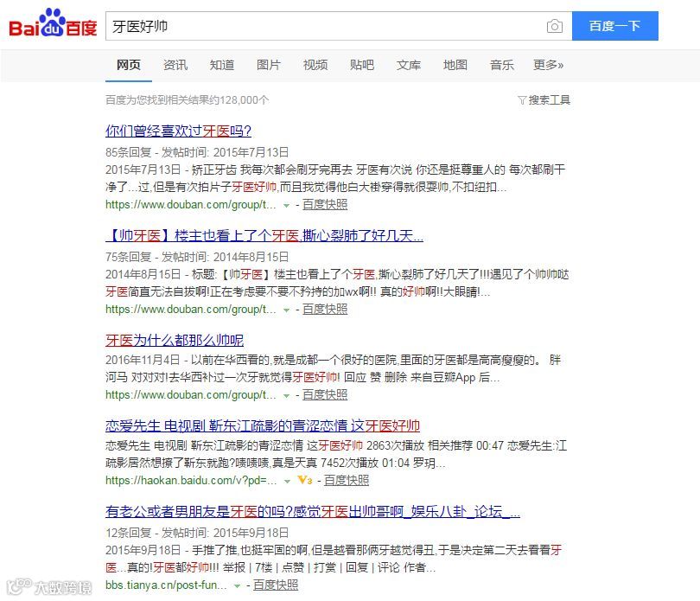Image resolution: width=700 pixels, height=601 pixels.
Task: Open 百度快照 for 你们曾经喜欢过牙医吗 result
Action: tap(325, 205)
